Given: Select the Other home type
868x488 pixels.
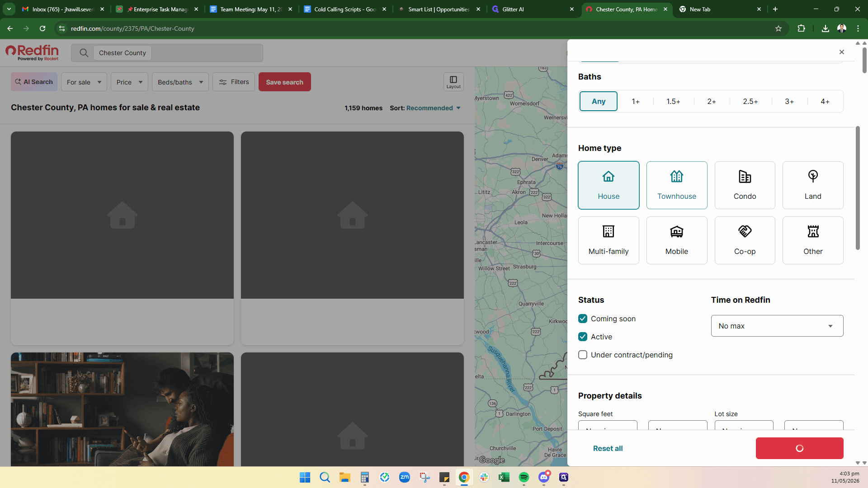Looking at the screenshot, I should 813,240.
